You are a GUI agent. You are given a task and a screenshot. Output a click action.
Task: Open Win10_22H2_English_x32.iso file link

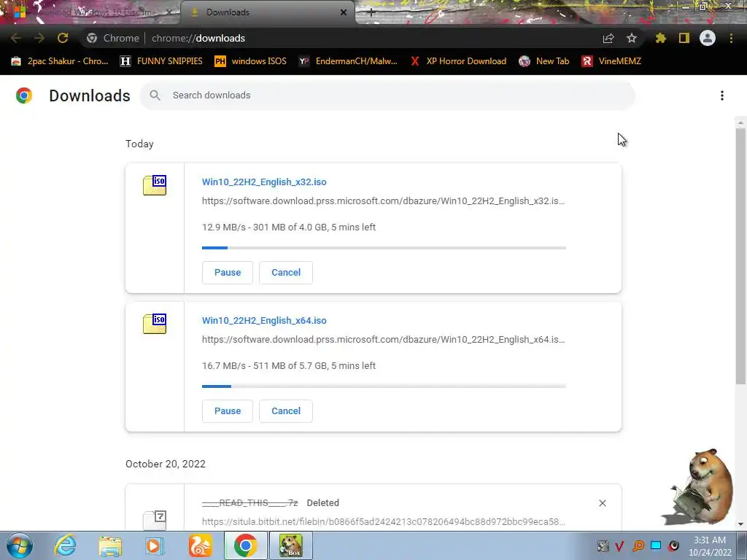[x=264, y=182]
